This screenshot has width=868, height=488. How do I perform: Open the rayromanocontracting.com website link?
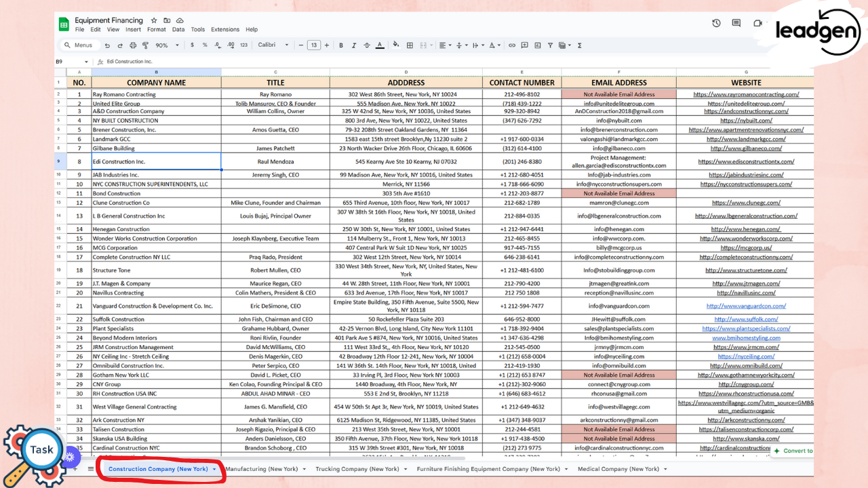(x=746, y=94)
